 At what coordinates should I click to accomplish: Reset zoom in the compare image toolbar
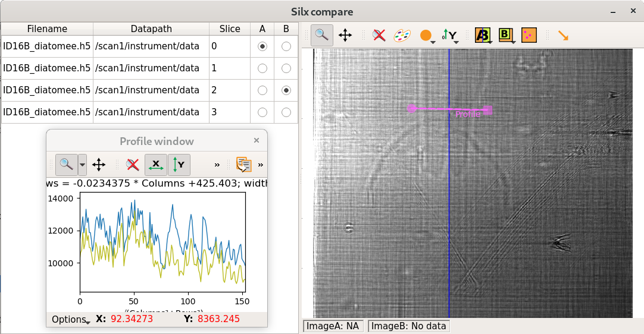tap(379, 35)
